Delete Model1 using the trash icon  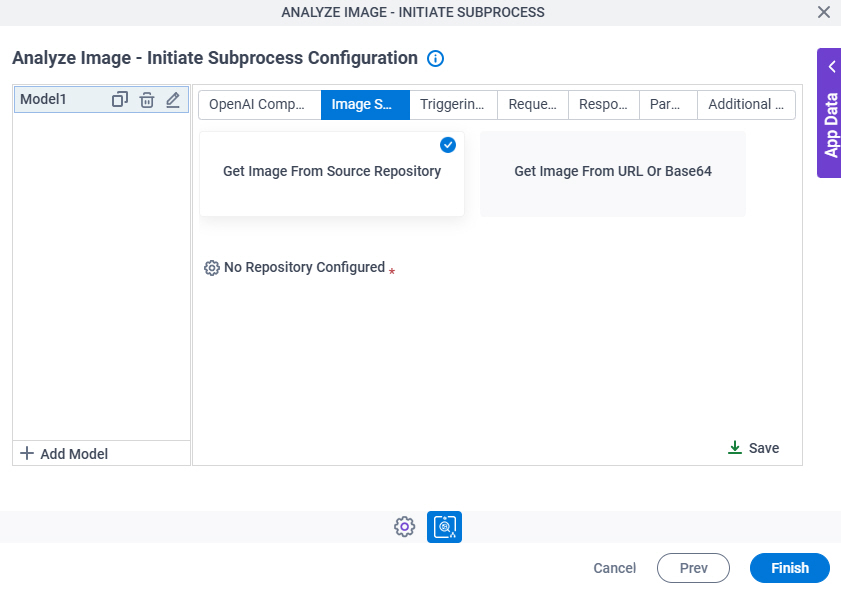pos(147,100)
